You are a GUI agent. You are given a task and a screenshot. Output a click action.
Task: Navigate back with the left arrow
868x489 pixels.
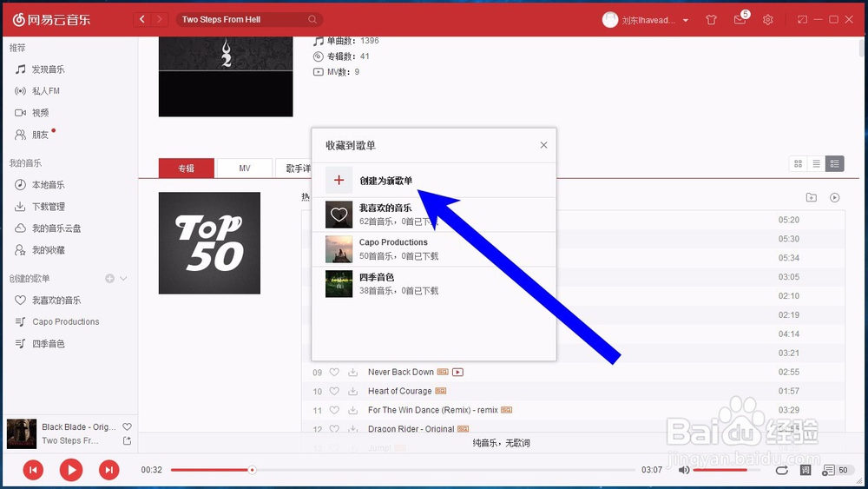[142, 19]
